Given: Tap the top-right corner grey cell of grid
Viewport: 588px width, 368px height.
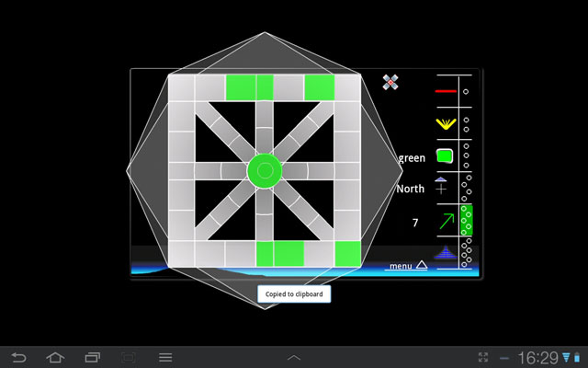Looking at the screenshot, I should [347, 88].
